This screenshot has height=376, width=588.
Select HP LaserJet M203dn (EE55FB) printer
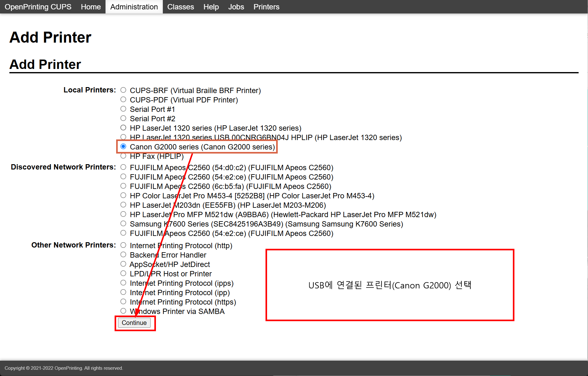click(x=123, y=205)
